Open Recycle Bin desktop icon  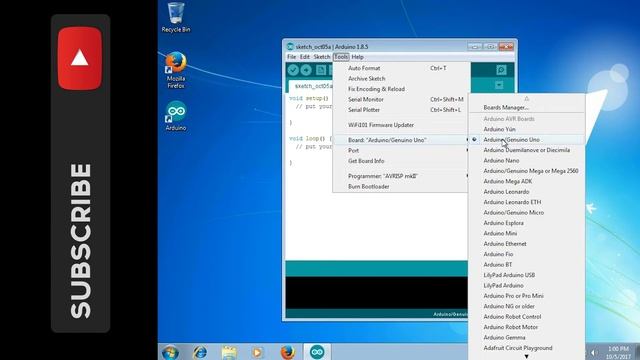click(176, 17)
